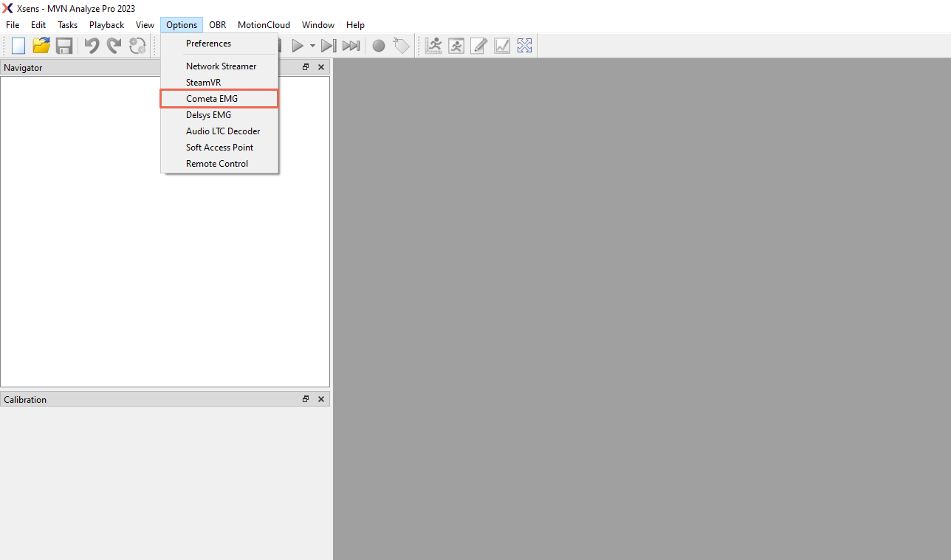
Task: Undock the Navigator panel
Action: pyautogui.click(x=306, y=67)
